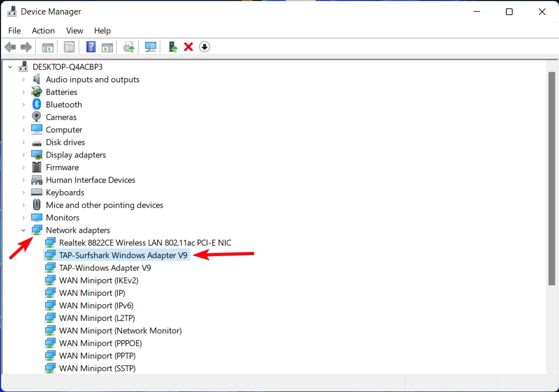Viewport: 559px width, 392px height.
Task: Open the Action menu
Action: coord(43,31)
